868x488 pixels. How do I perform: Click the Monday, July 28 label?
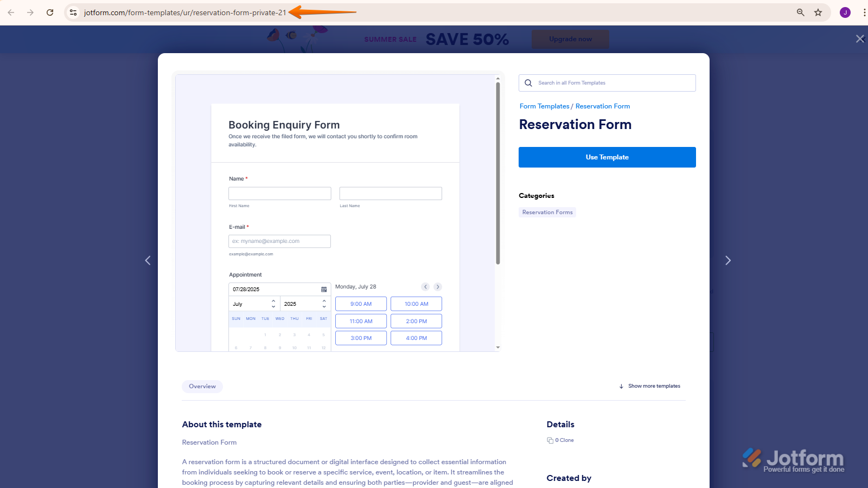[x=355, y=287]
